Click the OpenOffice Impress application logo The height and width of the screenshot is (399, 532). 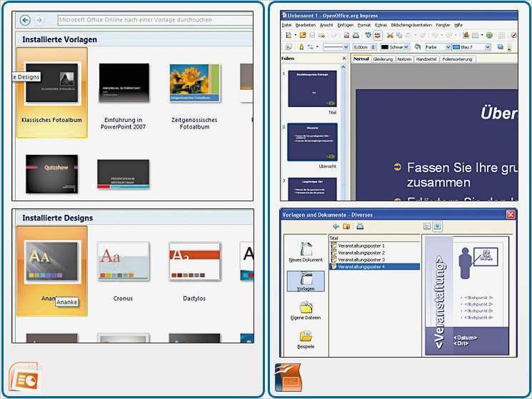[288, 378]
